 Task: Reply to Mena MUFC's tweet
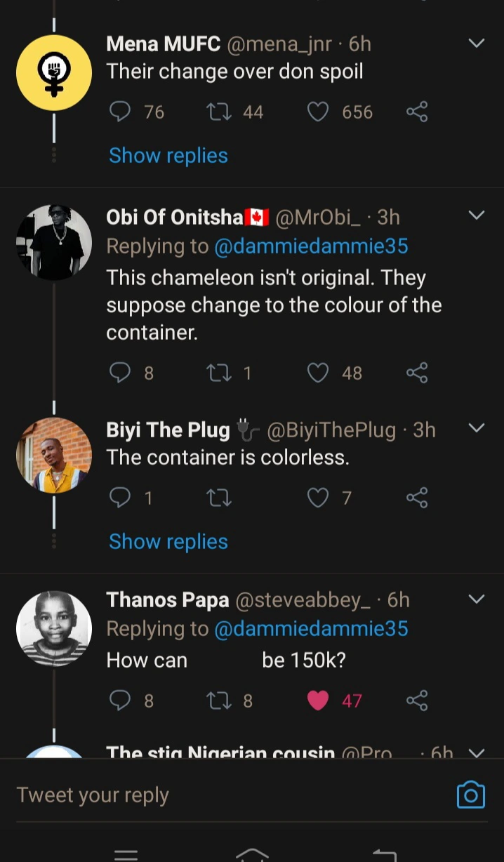tap(121, 112)
